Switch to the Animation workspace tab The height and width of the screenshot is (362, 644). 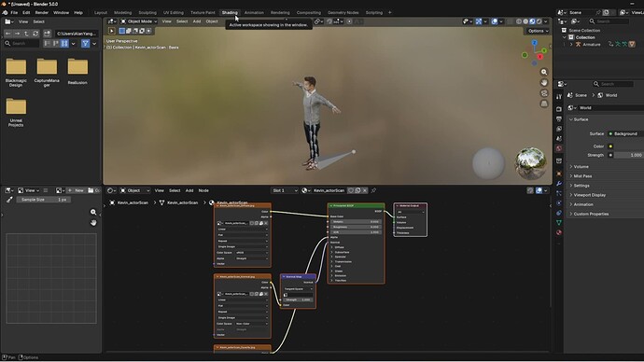254,12
